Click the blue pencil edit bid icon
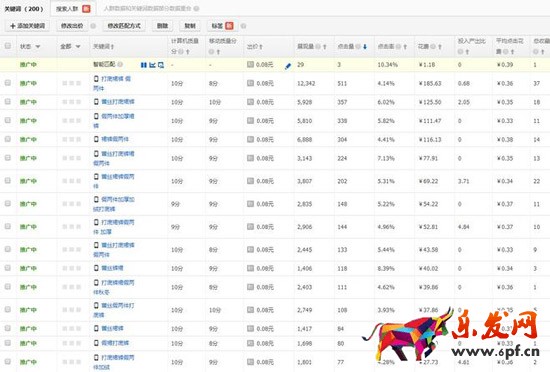The image size is (550, 372). (288, 66)
